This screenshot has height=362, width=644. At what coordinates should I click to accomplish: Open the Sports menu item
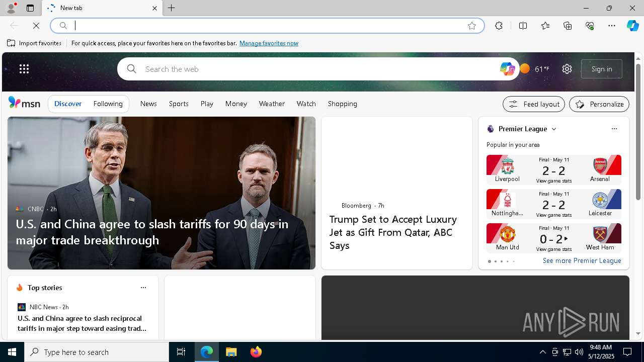tap(179, 104)
